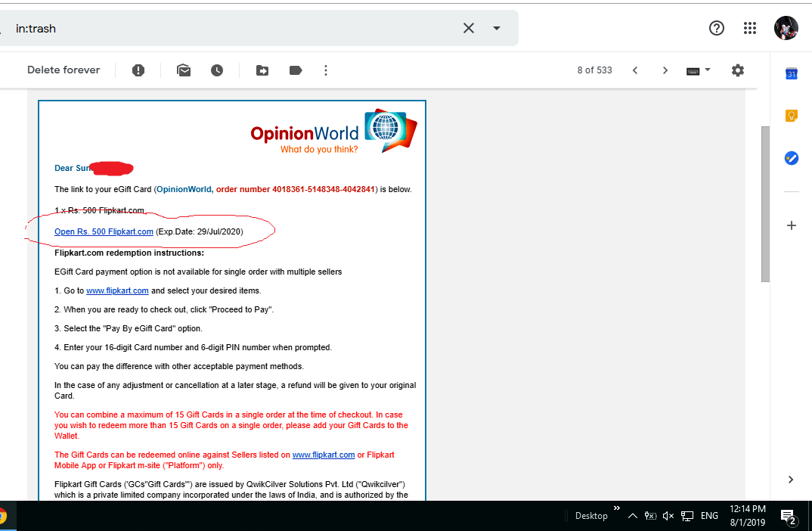Click 'Flipkart.com redemption instructions:' heading
812x531 pixels.
[x=129, y=253]
